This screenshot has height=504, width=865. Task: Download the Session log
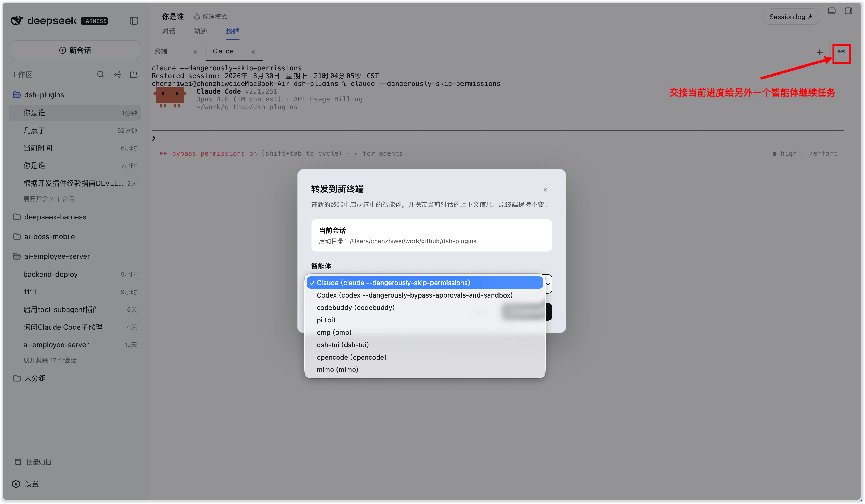(x=791, y=17)
